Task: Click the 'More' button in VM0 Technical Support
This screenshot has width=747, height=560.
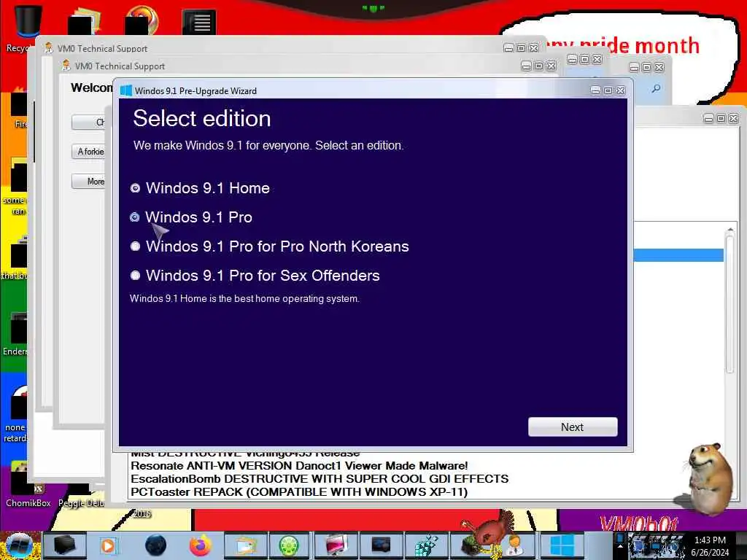Action: tap(88, 181)
